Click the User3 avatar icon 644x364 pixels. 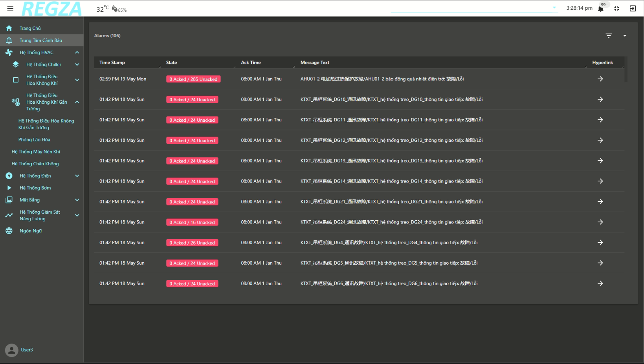[11, 350]
